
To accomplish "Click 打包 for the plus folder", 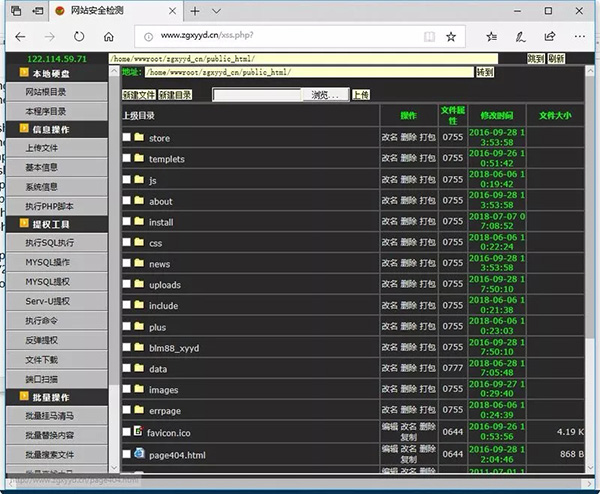I will tap(428, 326).
